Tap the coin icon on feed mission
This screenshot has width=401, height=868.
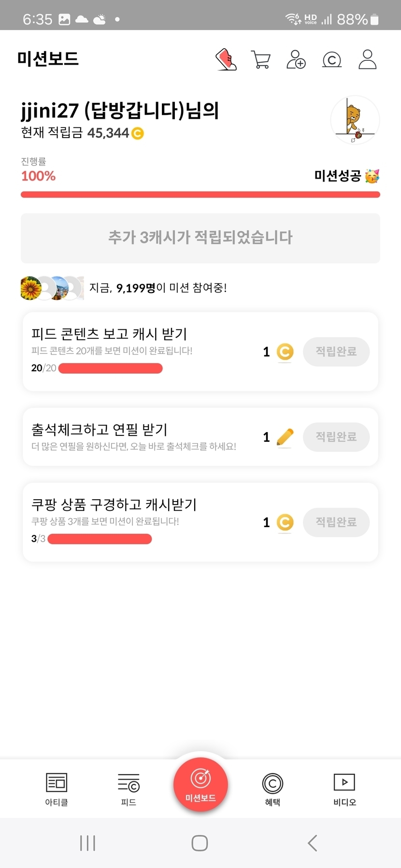pyautogui.click(x=285, y=351)
